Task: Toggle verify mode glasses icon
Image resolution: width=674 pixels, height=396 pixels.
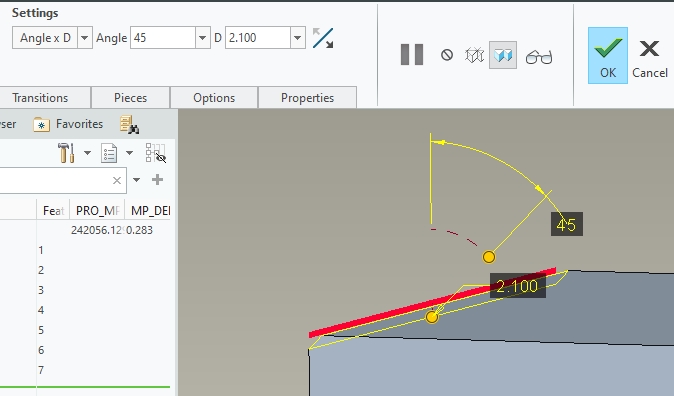Action: click(539, 57)
